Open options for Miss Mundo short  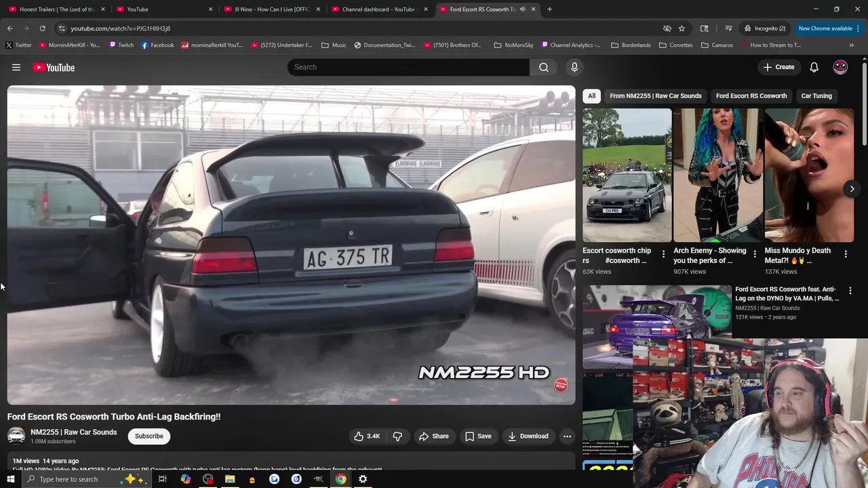846,254
